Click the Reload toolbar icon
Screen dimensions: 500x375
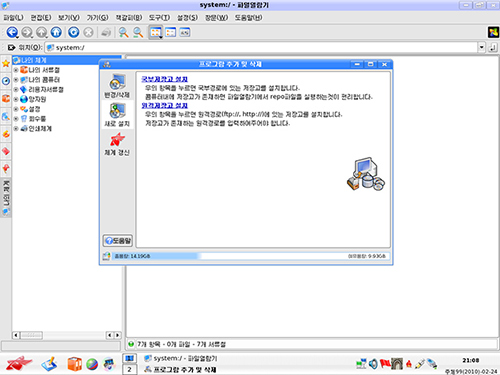[x=74, y=32]
